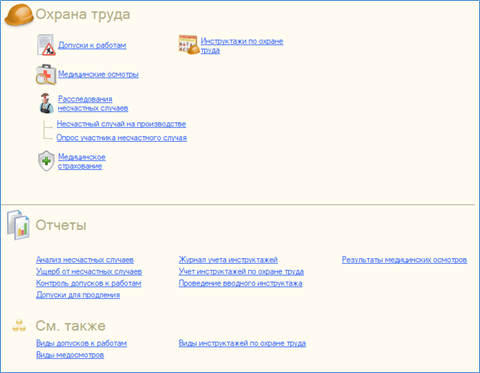Click the medical exams first-aid kit icon
Screen dimensions: 480x373
click(46, 74)
